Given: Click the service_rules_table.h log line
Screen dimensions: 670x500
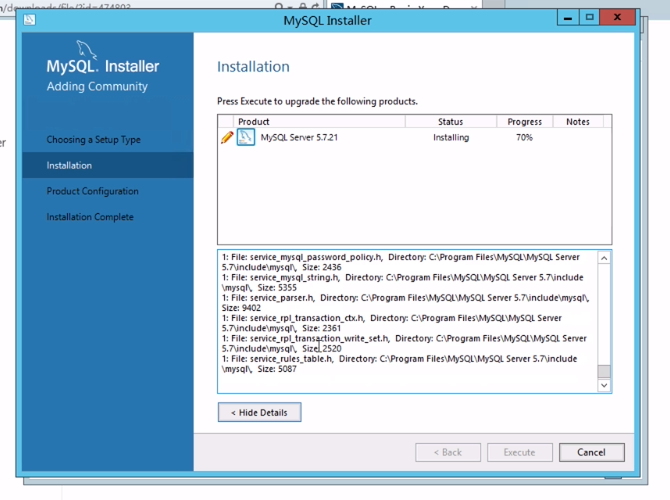Looking at the screenshot, I should click(x=399, y=364).
